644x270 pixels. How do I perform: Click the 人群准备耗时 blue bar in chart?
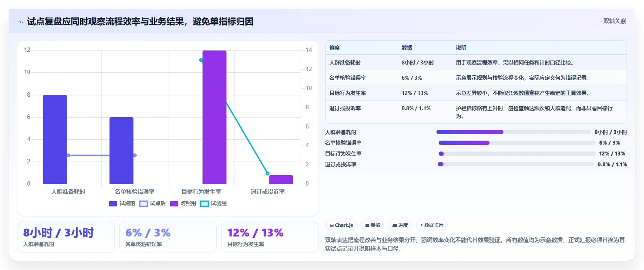click(55, 139)
